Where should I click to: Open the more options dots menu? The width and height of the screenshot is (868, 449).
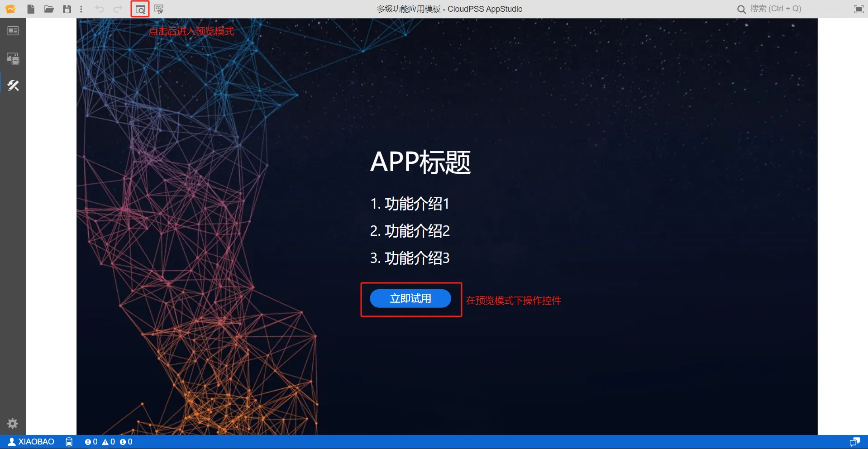click(81, 9)
